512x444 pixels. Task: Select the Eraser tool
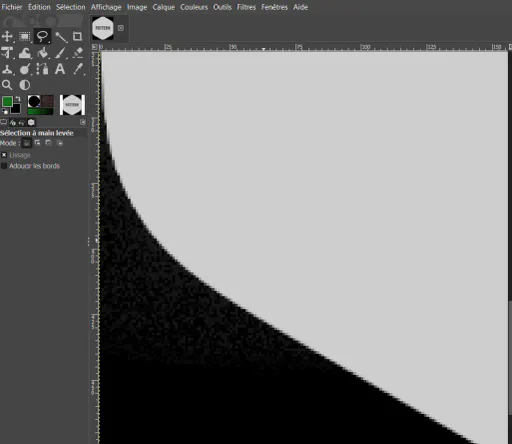pyautogui.click(x=77, y=53)
